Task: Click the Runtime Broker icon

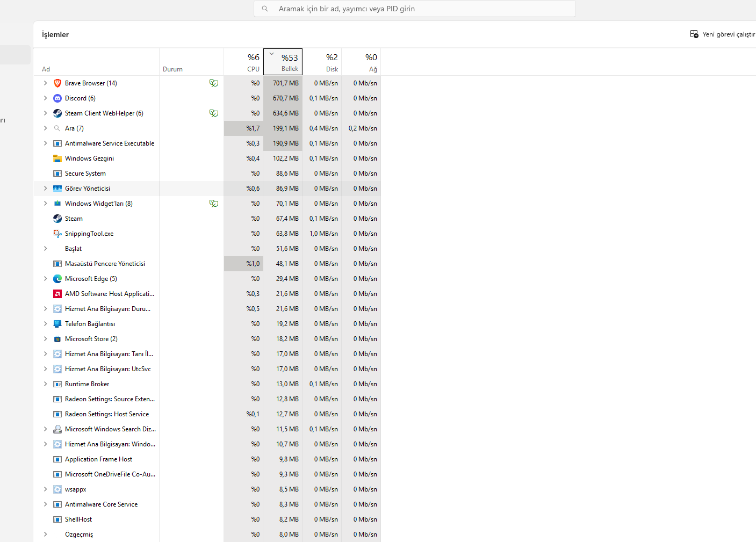Action: (57, 384)
